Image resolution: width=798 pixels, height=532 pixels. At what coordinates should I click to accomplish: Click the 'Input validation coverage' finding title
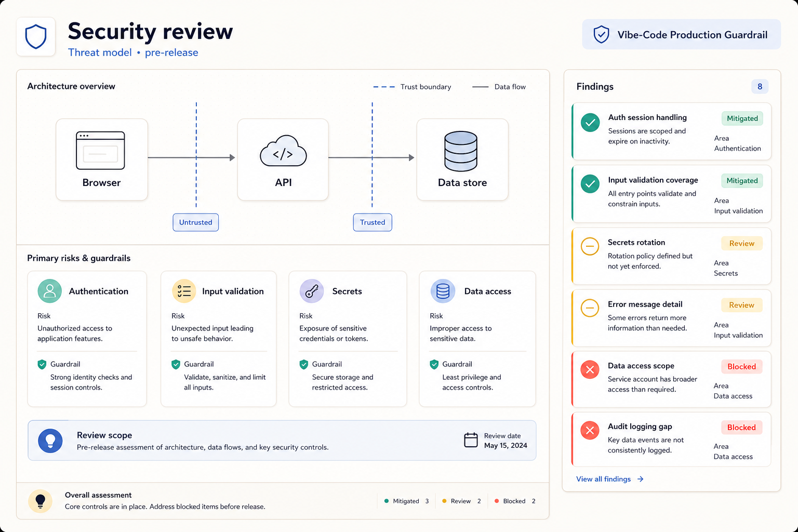pyautogui.click(x=653, y=180)
